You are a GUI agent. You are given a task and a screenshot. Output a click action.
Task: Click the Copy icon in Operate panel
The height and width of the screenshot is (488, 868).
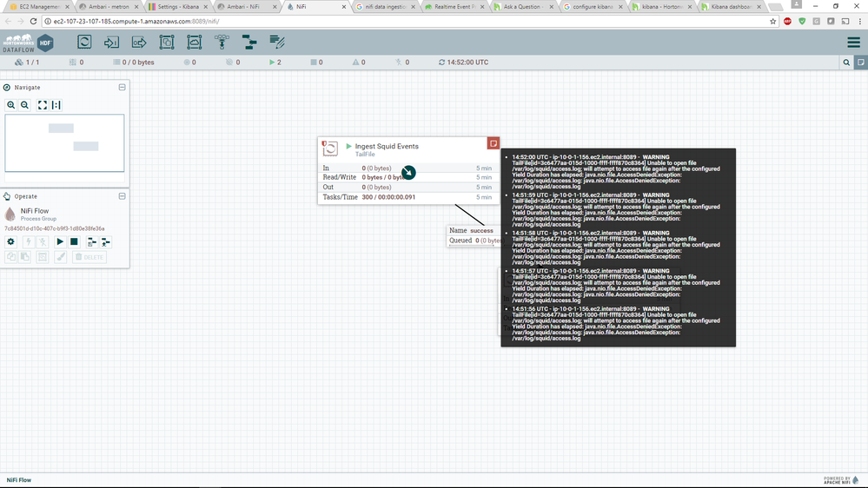click(x=10, y=257)
